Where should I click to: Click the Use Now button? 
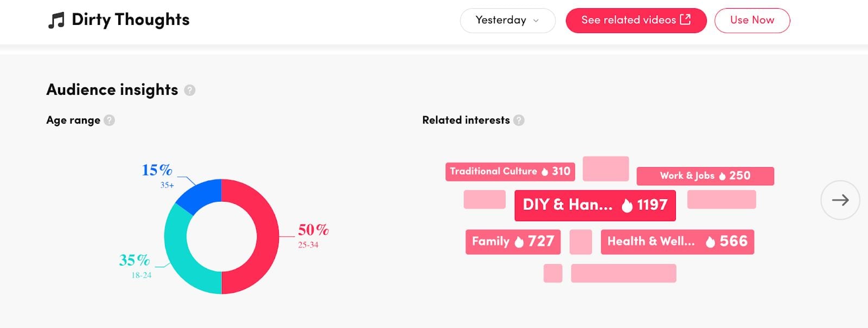coord(752,21)
